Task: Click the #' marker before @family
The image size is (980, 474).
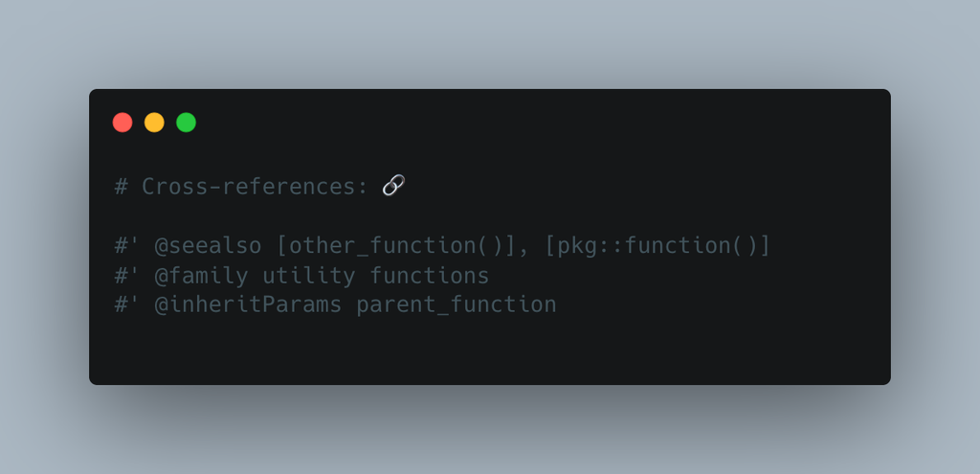Action: [x=128, y=276]
